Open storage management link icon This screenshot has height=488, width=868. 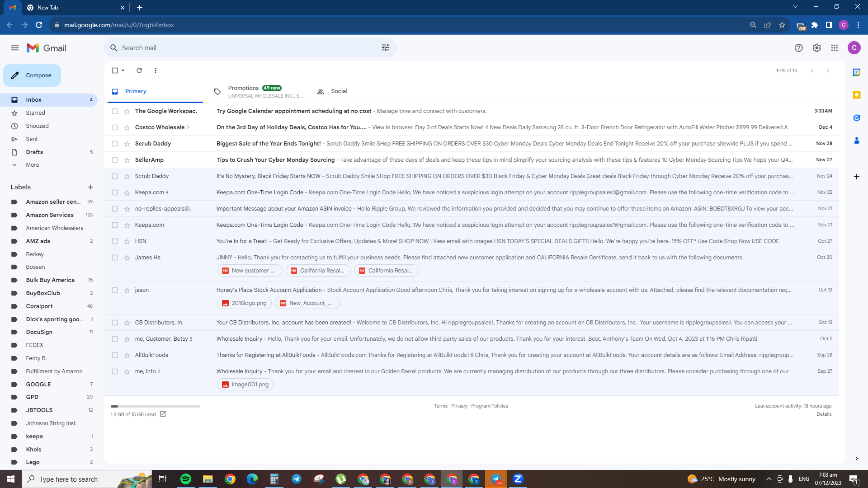(163, 414)
